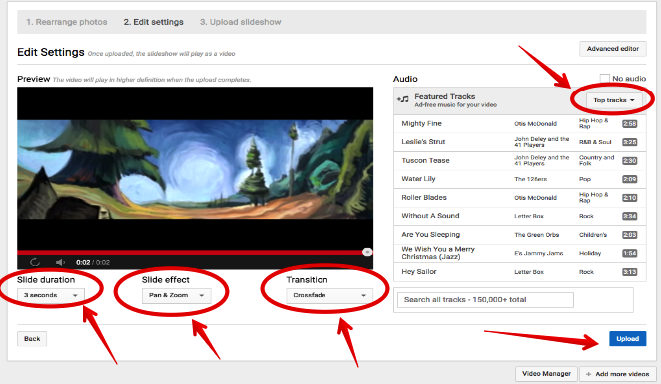
Task: Click The 126ers artist name
Action: [530, 179]
